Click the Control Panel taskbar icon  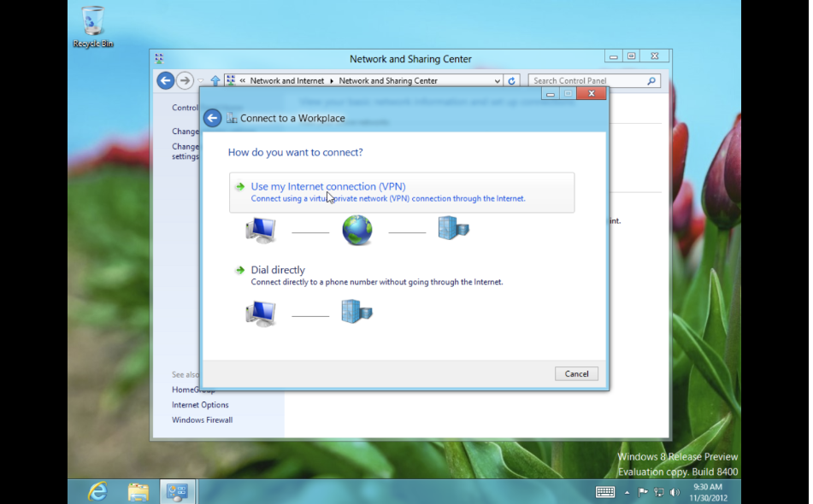click(178, 491)
